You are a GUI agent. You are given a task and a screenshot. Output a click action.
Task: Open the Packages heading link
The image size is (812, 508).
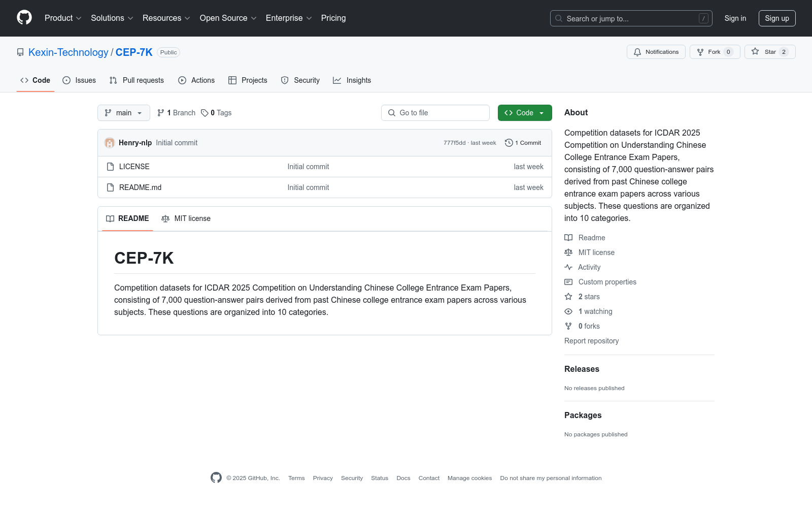point(583,415)
